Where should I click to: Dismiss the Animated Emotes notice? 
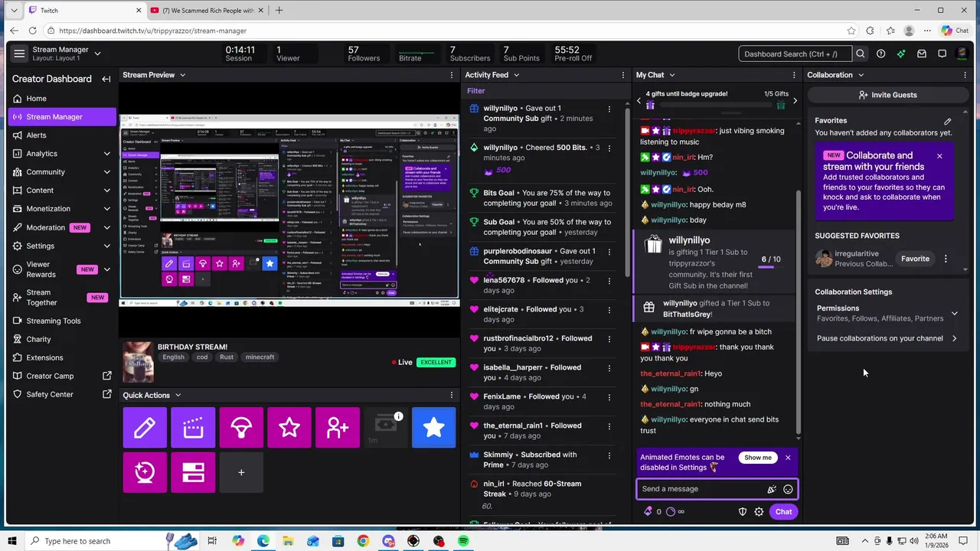tap(788, 458)
